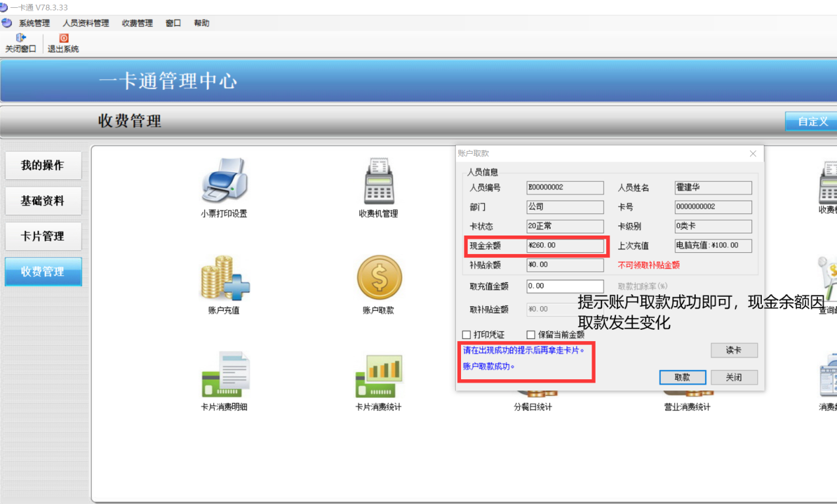837x504 pixels.
Task: Click the 退出系统 toolbar icon
Action: 63,39
